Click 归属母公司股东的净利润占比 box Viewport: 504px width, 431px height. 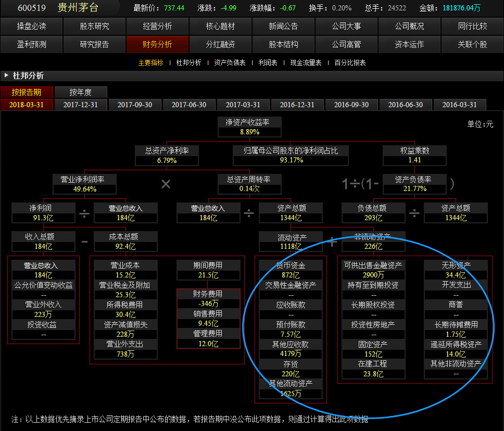point(291,155)
